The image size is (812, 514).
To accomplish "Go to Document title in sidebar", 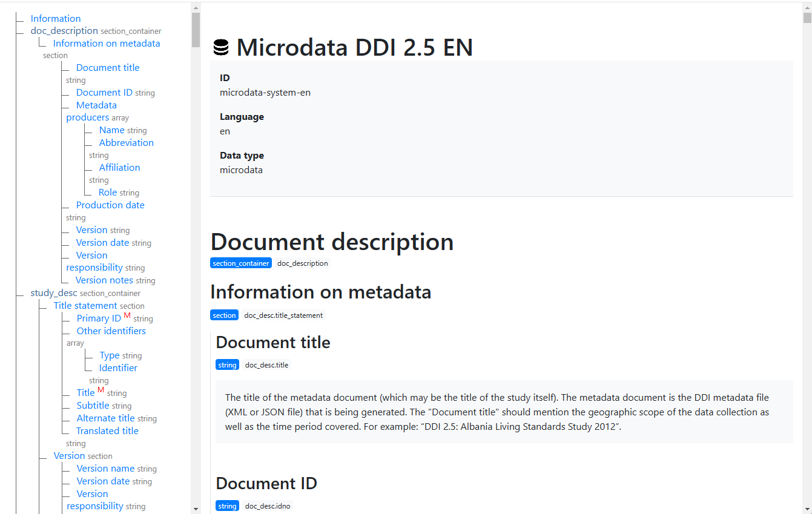I will point(108,68).
